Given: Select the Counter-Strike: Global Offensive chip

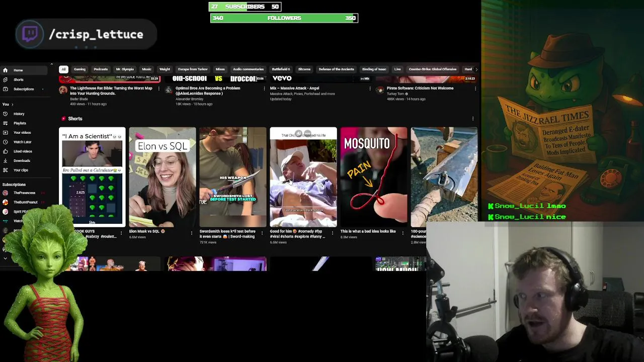Looking at the screenshot, I should pyautogui.click(x=433, y=69).
